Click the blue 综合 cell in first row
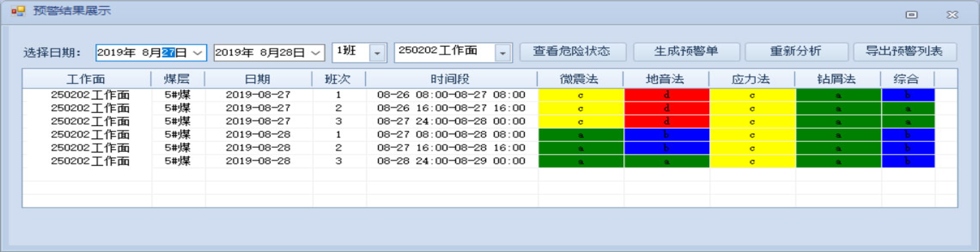This screenshot has height=252, width=980. pos(908,95)
